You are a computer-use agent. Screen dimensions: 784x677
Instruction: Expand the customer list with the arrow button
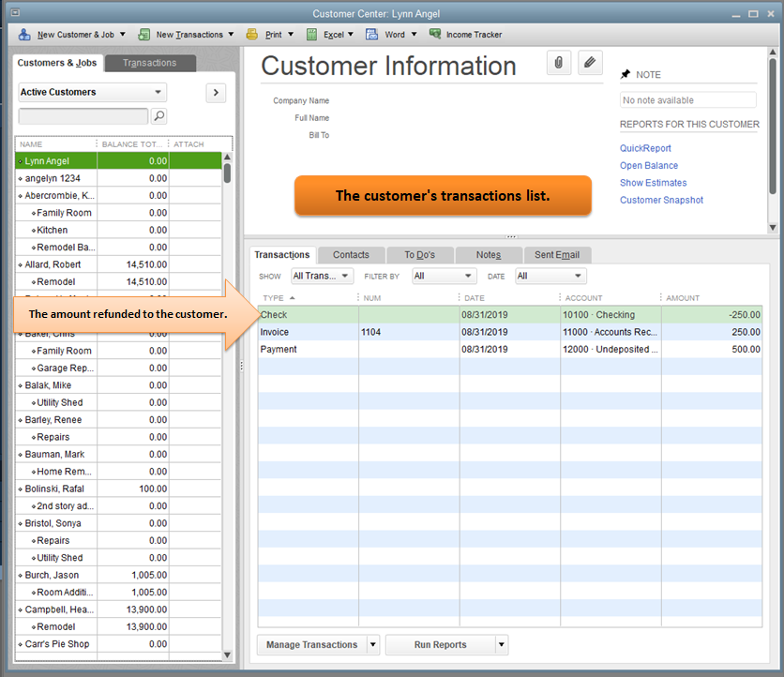216,92
